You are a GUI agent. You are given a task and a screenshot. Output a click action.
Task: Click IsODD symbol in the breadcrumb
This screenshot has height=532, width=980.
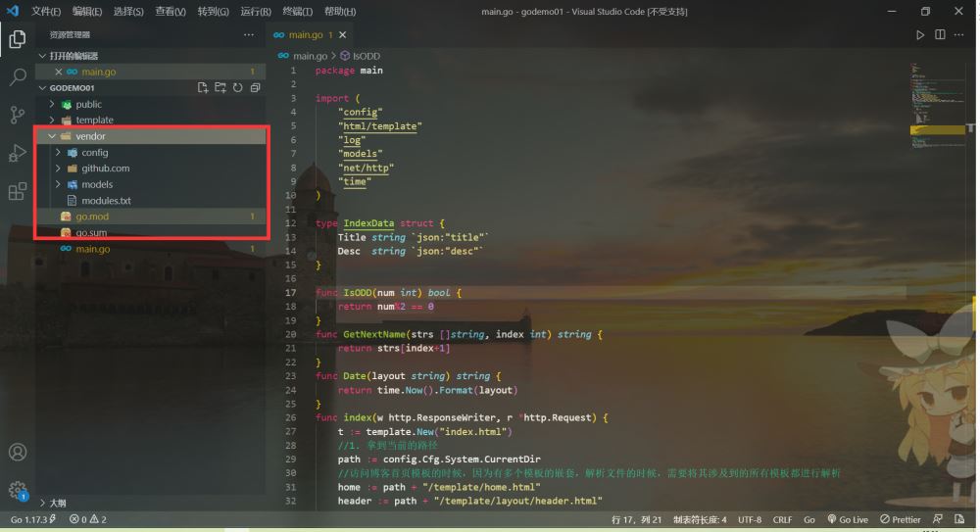pyautogui.click(x=366, y=56)
